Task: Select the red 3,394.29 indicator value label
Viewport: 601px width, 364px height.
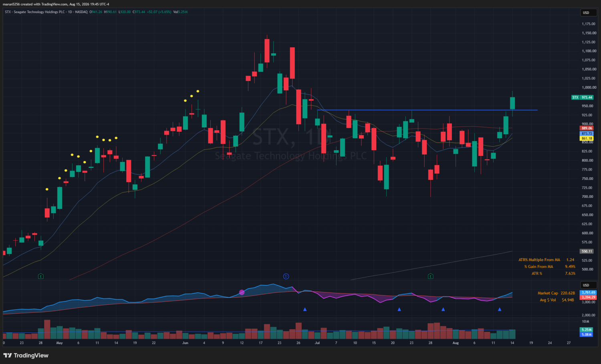Action: [588, 298]
